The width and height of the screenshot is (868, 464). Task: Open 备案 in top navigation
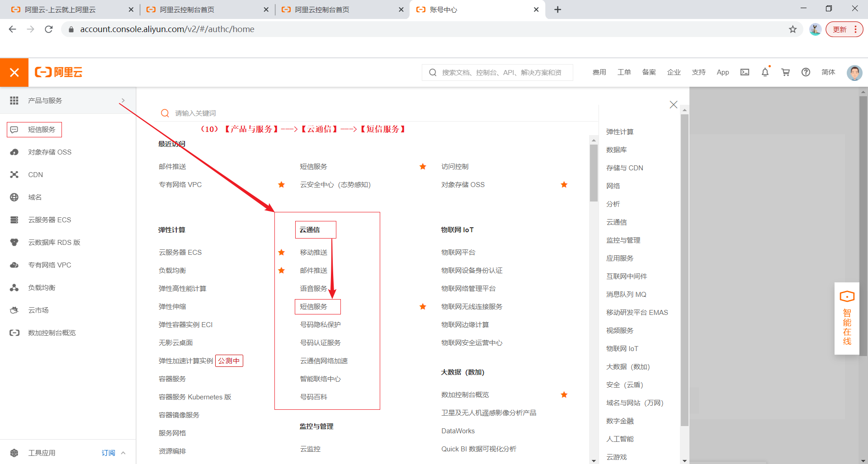click(649, 72)
